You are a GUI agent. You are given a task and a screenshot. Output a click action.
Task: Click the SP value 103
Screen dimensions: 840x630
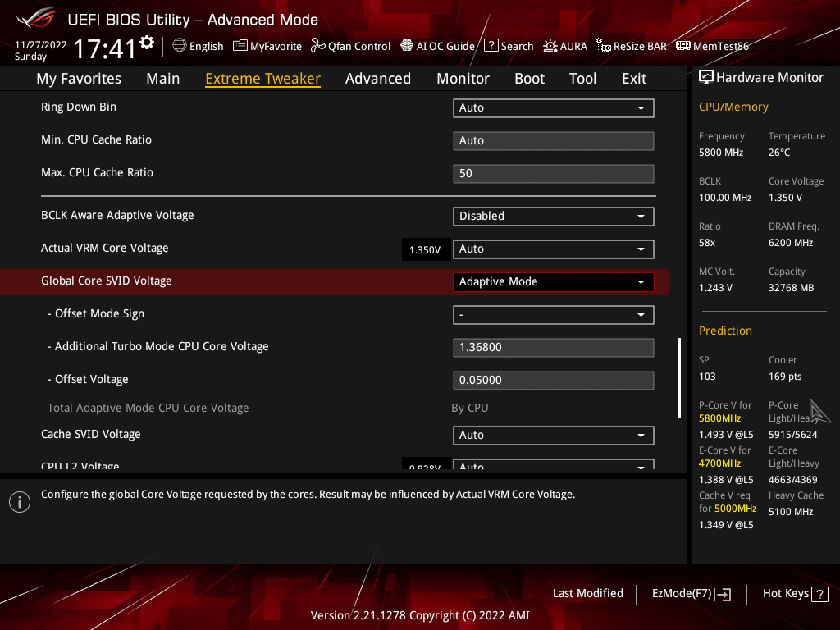[707, 377]
